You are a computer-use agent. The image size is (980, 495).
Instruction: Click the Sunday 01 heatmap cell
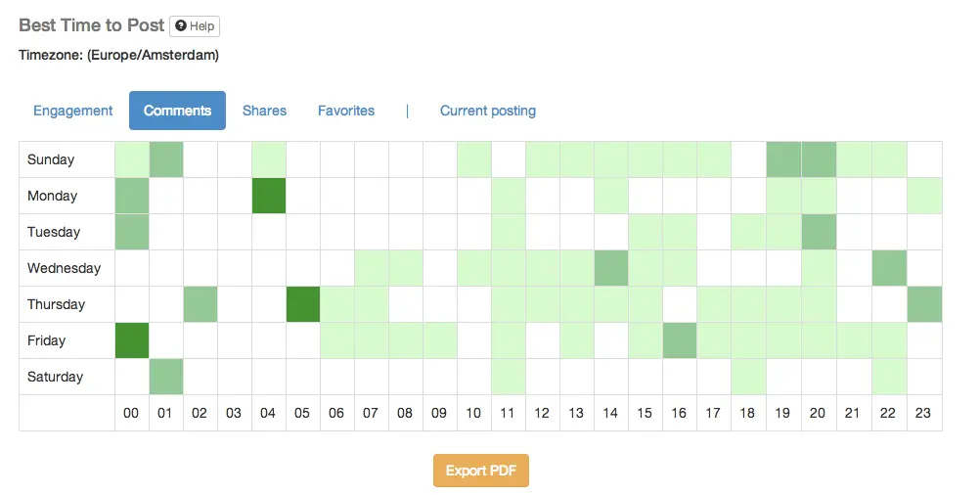coord(166,159)
